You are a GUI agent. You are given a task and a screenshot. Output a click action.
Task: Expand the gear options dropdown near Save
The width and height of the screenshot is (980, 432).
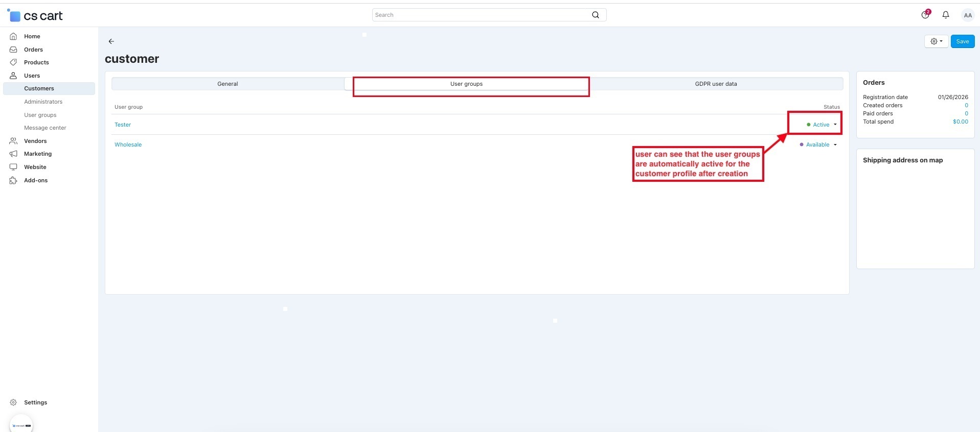[x=936, y=41]
